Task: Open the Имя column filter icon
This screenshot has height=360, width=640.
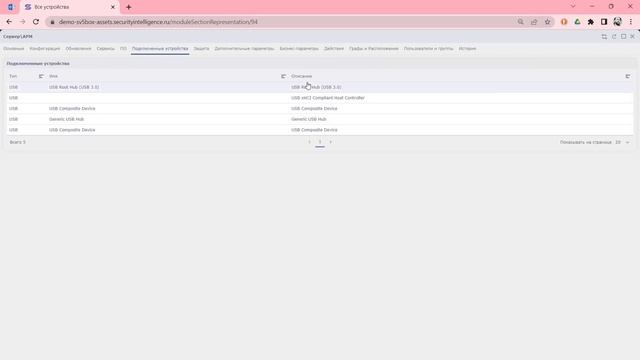Action: [x=283, y=76]
